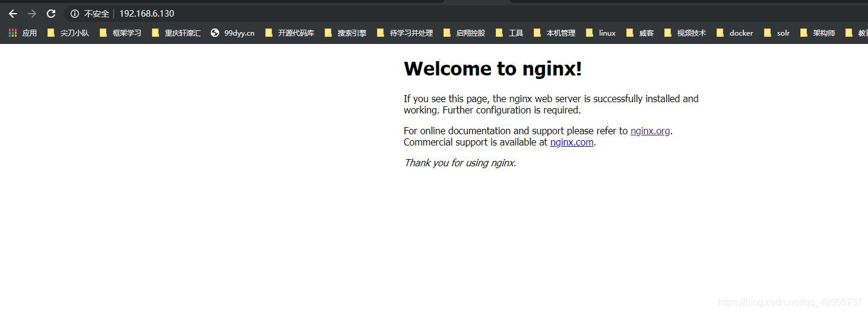Open the 尖刀小队 bookmark folder
Screen dimensions: 868x313
[68, 33]
